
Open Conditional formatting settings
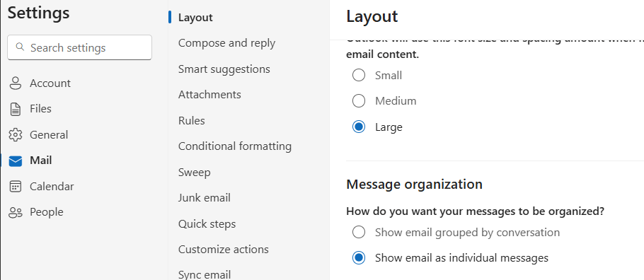235,146
